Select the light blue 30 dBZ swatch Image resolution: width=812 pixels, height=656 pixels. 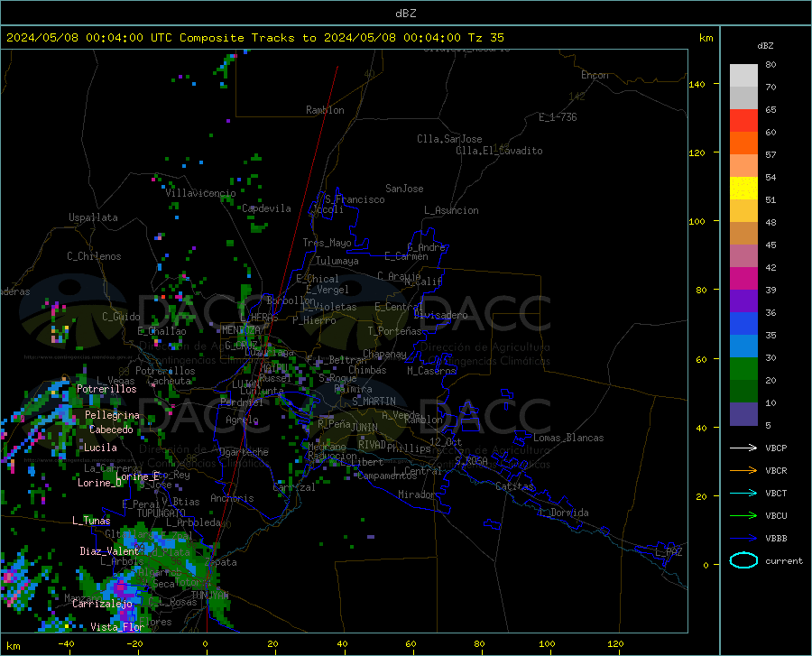pyautogui.click(x=743, y=346)
